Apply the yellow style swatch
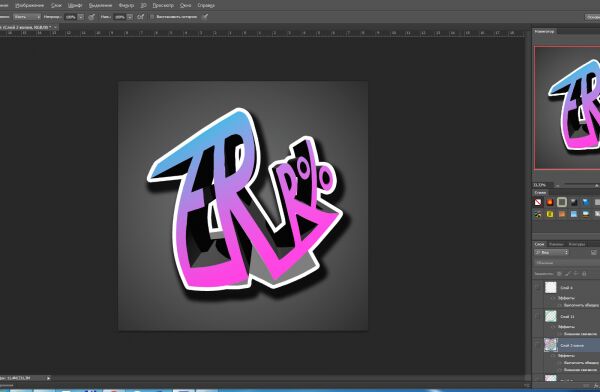600x392 pixels. (x=550, y=214)
